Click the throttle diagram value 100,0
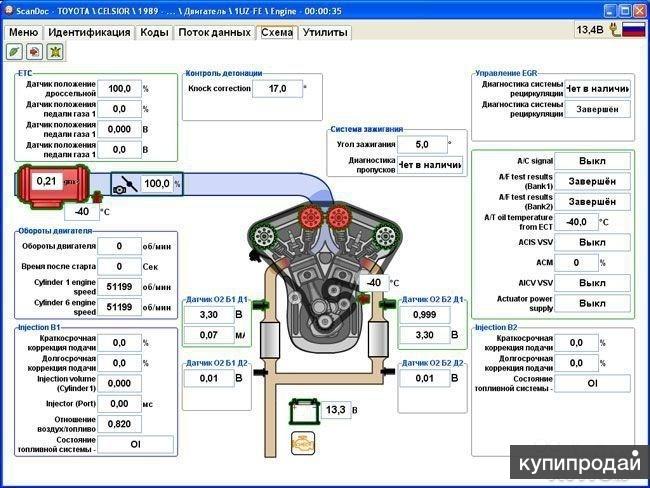The width and height of the screenshot is (650, 488). point(157,184)
